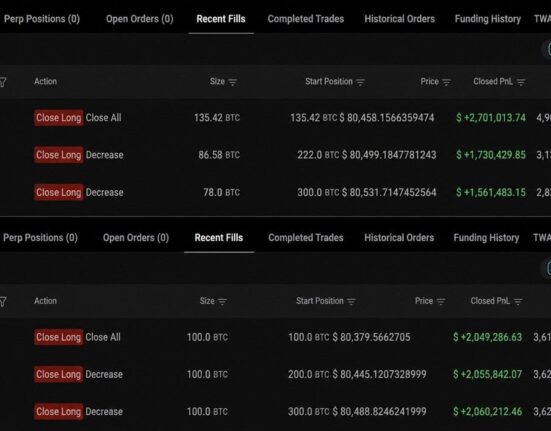This screenshot has height=431, width=551.
Task: Sort lower table by Size filter icon
Action: (222, 302)
